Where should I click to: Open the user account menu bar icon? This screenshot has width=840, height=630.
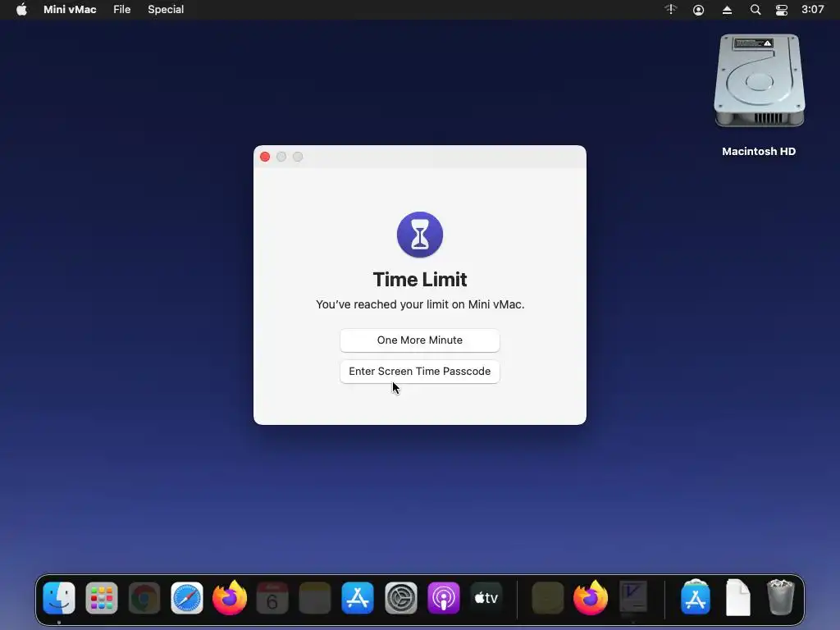(698, 10)
